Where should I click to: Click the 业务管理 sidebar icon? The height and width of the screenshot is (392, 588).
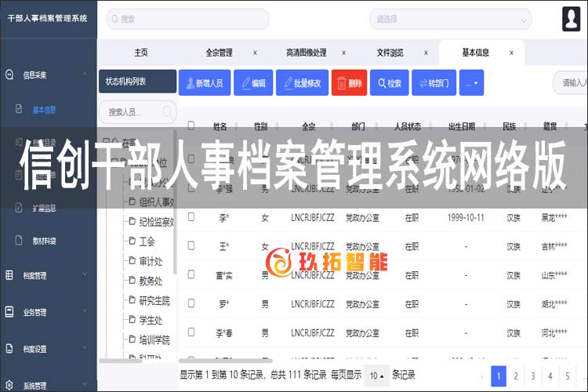click(x=9, y=312)
